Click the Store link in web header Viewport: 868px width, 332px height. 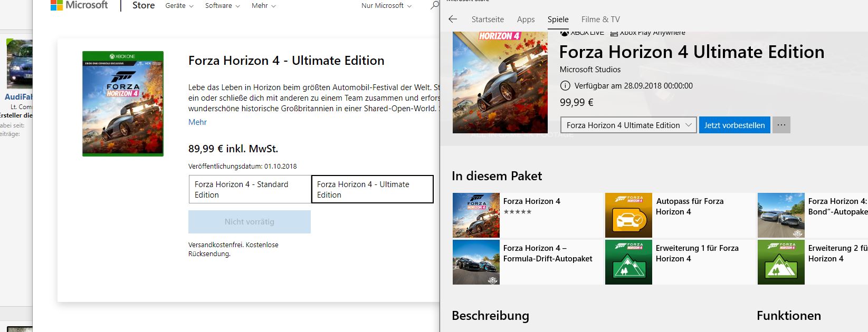(x=144, y=6)
